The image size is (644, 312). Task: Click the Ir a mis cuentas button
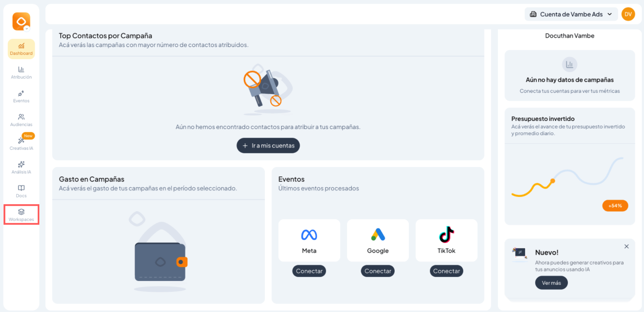click(268, 146)
